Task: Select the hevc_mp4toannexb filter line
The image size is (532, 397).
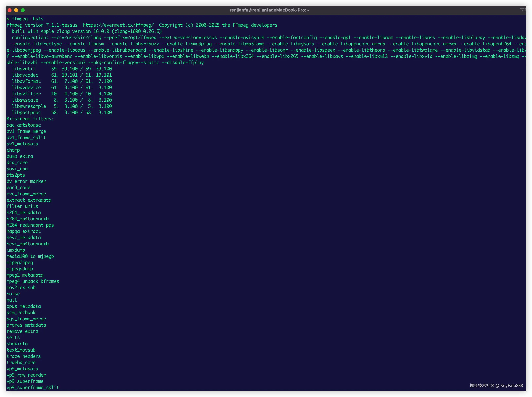Action: coord(27,244)
